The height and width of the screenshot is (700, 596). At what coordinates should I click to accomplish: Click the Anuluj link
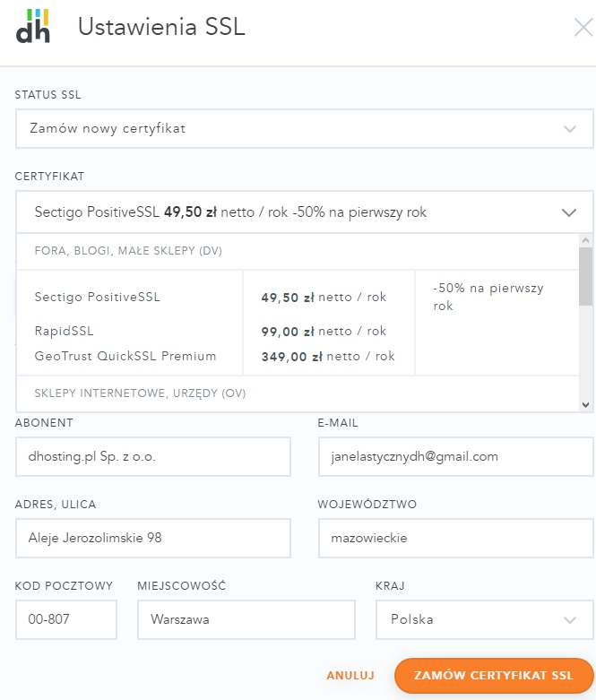tap(350, 676)
